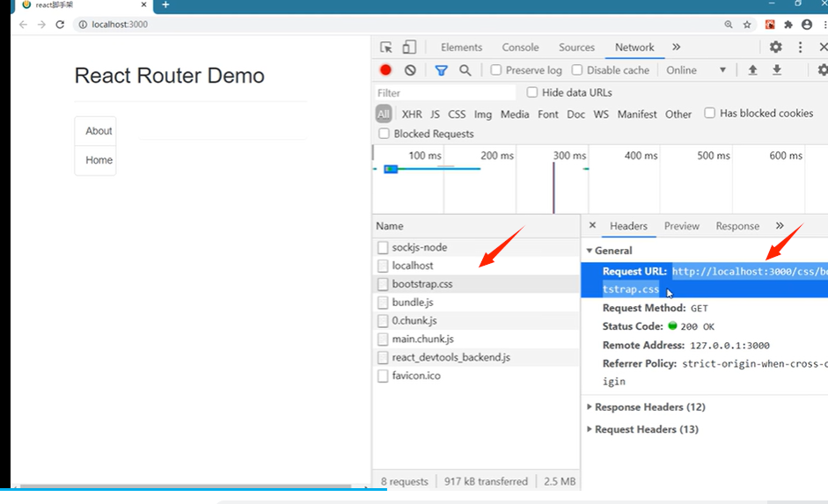
Task: Open DevTools settings gear icon
Action: click(776, 47)
